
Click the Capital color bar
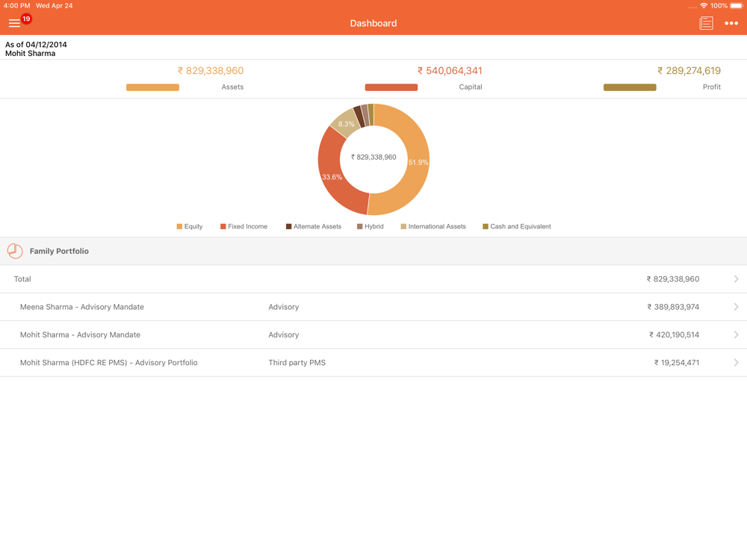coord(391,87)
